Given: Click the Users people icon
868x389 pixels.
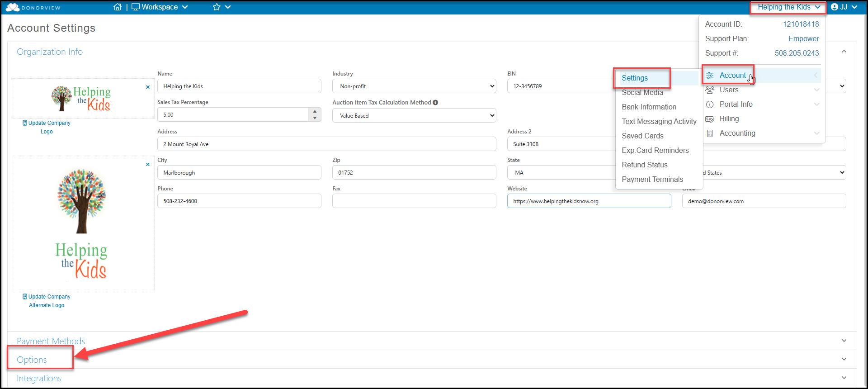Looking at the screenshot, I should (710, 90).
